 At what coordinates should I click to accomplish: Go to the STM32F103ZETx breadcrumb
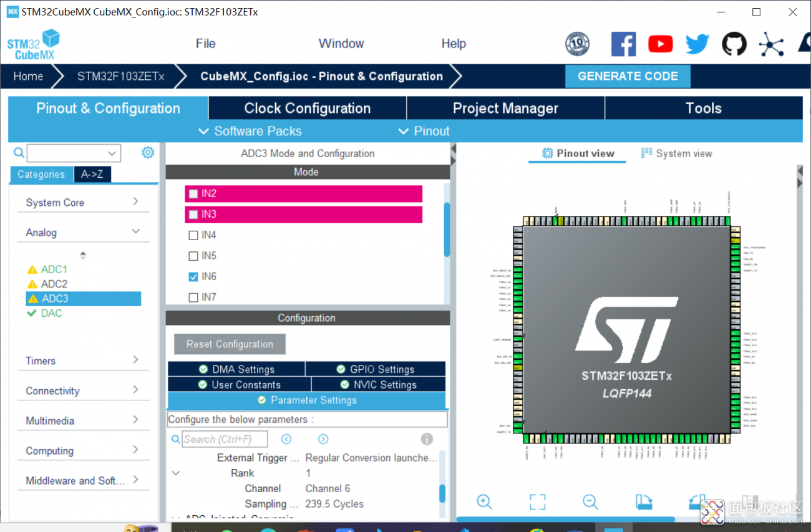(x=121, y=76)
